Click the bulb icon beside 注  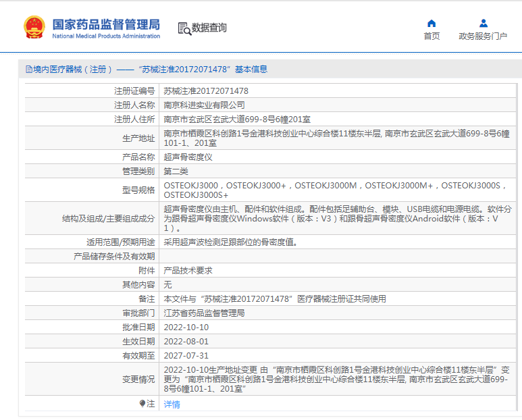pyautogui.click(x=142, y=404)
